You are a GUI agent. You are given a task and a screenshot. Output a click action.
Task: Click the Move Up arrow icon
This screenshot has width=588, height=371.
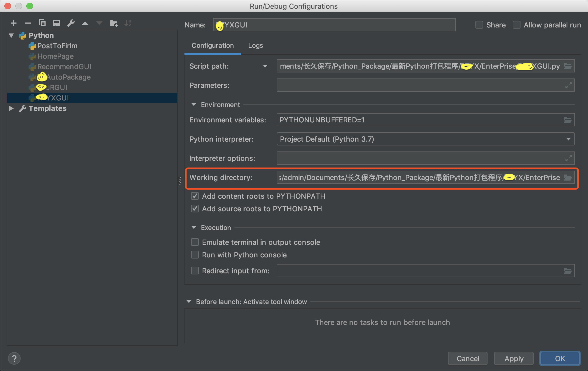point(85,23)
